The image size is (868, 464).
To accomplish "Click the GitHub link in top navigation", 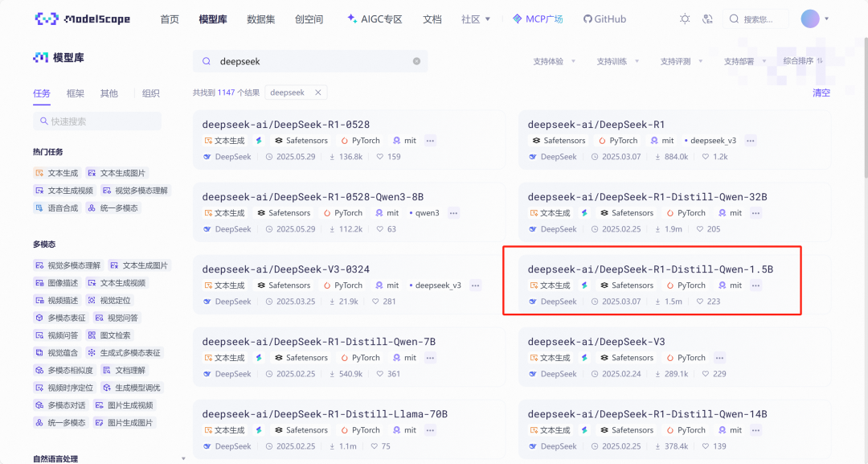I will click(604, 18).
